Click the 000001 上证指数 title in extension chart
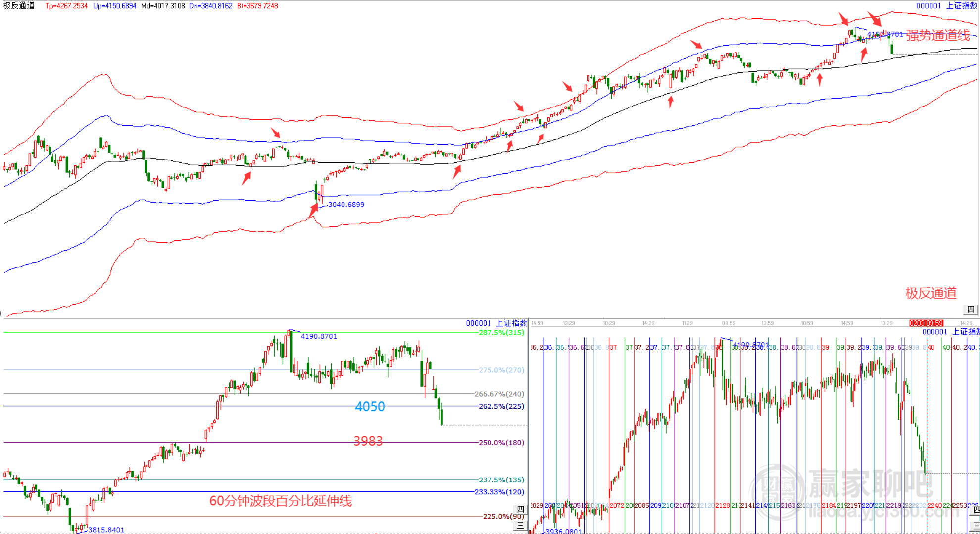Viewport: 980px width, 534px height. (x=496, y=323)
